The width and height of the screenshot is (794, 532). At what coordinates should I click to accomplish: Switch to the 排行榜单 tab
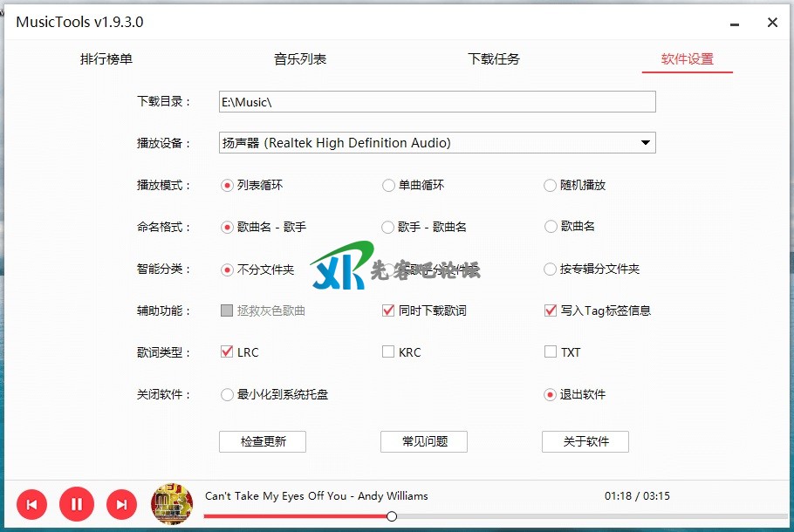click(106, 59)
